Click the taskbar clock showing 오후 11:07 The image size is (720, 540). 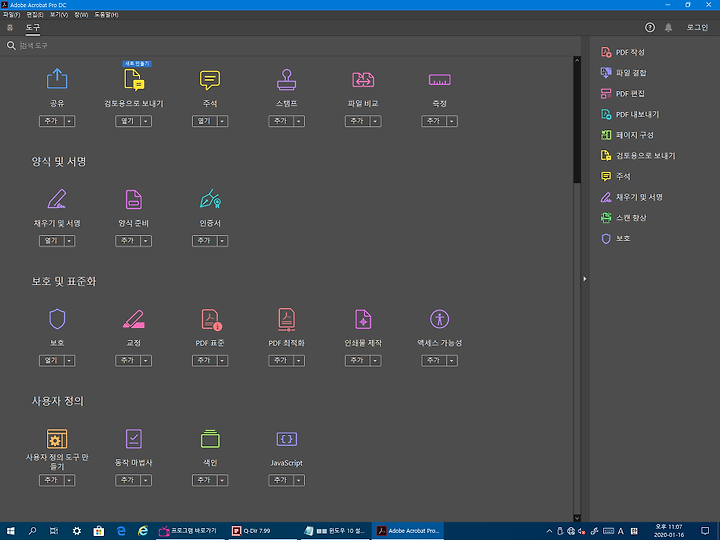[x=669, y=531]
